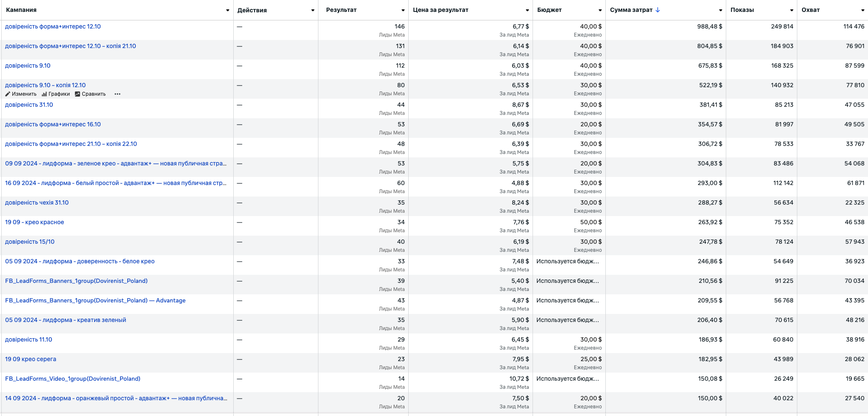868x416 pixels.
Task: Click the Кампания column header label
Action: (x=21, y=10)
